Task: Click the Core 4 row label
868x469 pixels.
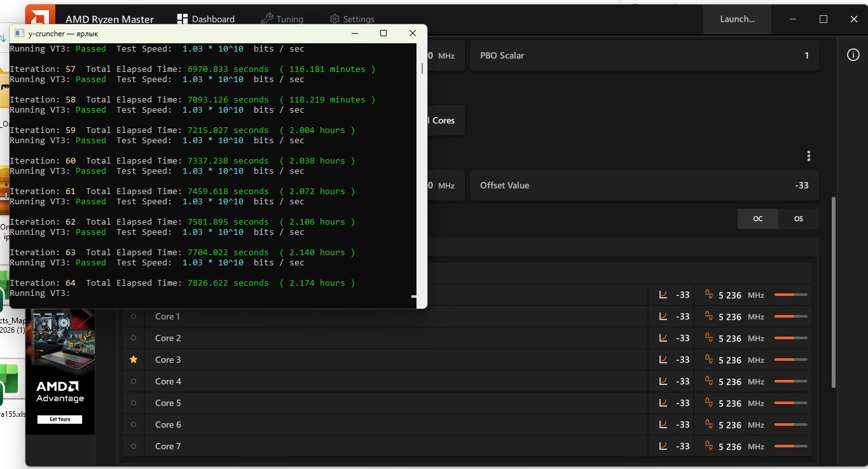Action: click(168, 381)
